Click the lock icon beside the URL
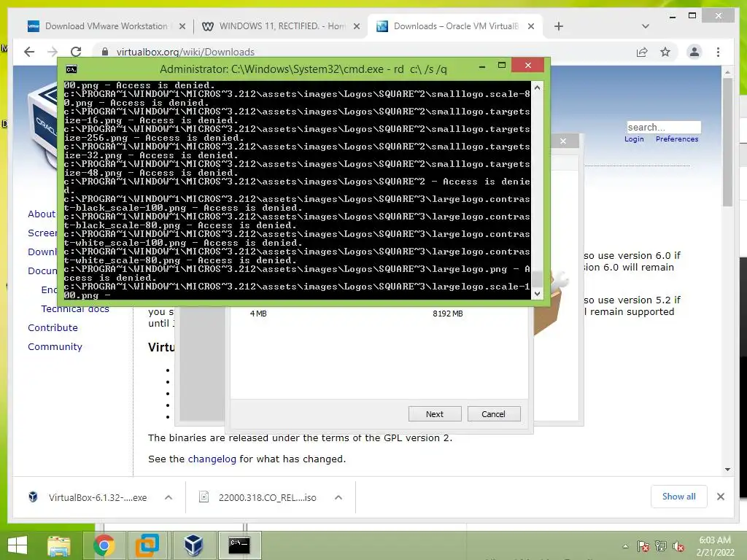 [105, 52]
